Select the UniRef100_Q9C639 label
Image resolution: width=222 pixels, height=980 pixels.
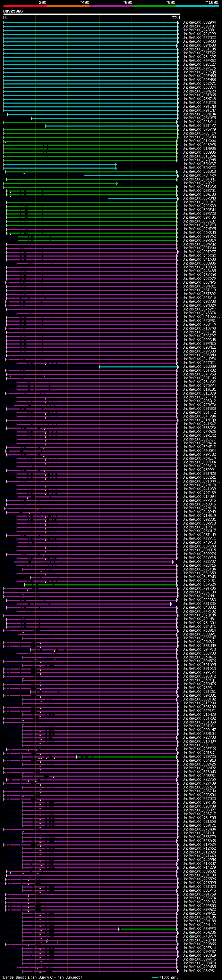click(x=199, y=206)
